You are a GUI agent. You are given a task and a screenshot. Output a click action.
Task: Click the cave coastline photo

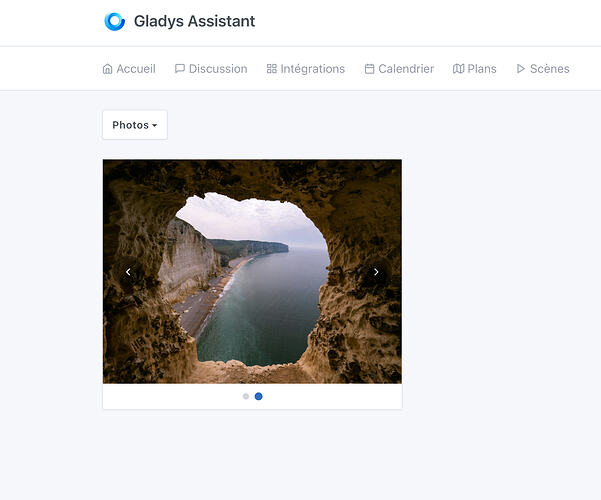[x=252, y=271]
